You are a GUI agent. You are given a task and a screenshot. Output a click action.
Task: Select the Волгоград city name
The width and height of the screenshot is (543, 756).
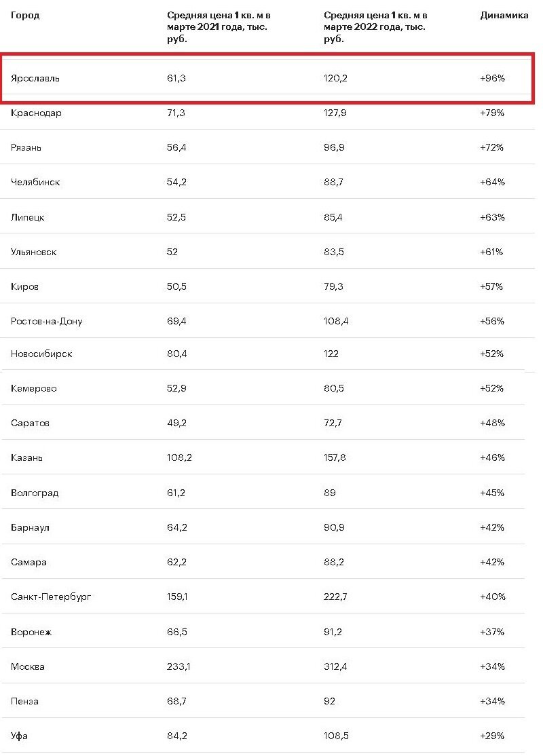point(35,493)
